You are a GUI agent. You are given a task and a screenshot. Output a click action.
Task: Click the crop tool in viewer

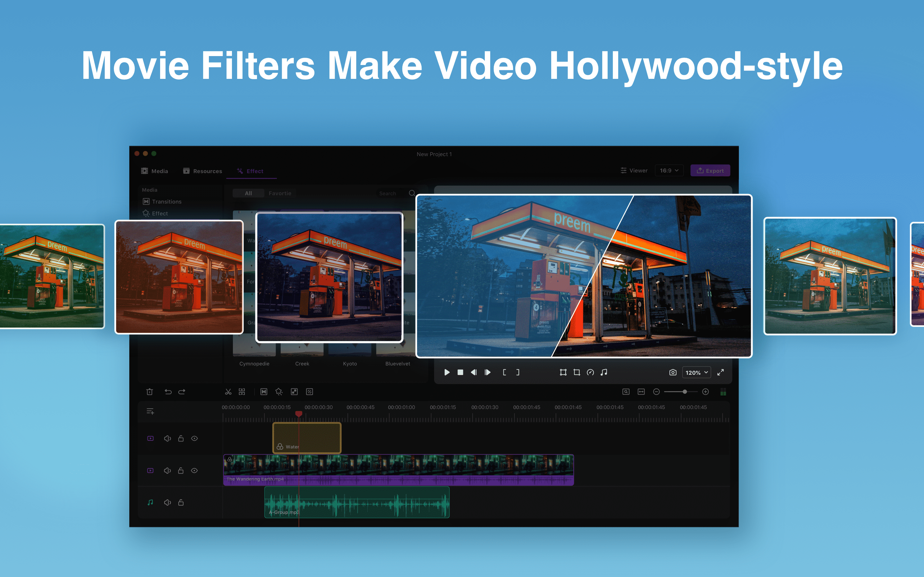click(x=577, y=372)
